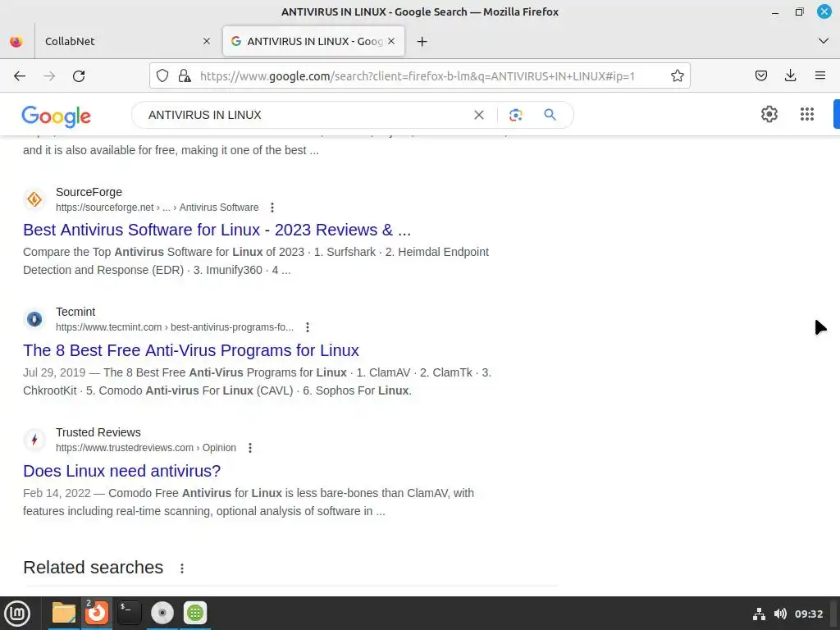Open the file manager from taskbar

click(64, 613)
